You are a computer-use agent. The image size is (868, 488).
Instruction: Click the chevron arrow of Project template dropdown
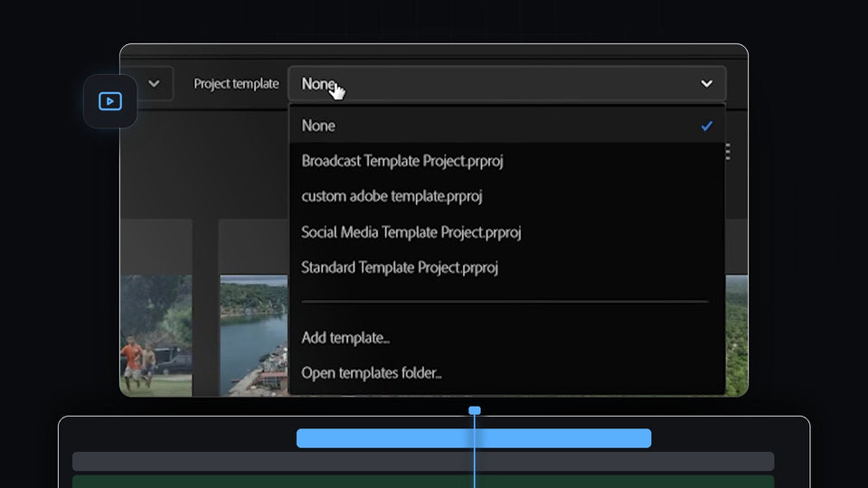tap(706, 83)
